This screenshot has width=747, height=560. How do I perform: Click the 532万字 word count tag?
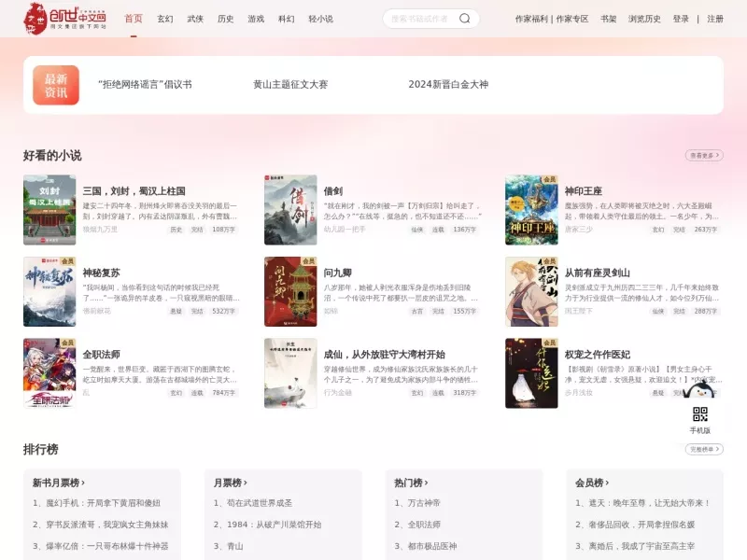[223, 311]
